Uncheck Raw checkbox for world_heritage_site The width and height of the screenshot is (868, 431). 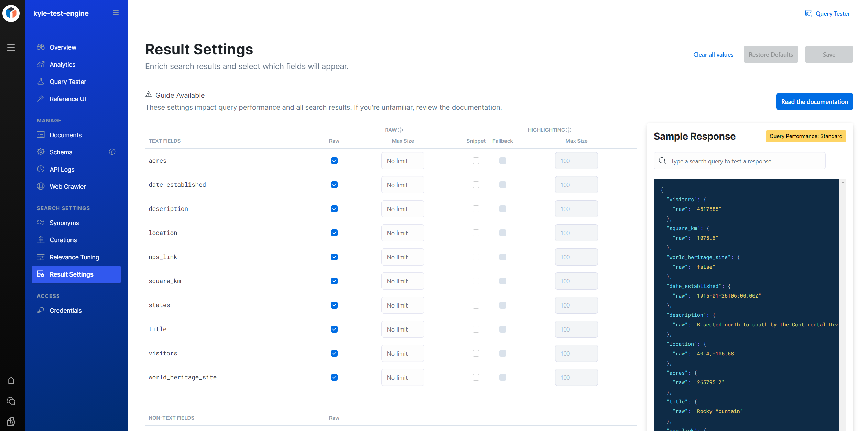pyautogui.click(x=334, y=377)
